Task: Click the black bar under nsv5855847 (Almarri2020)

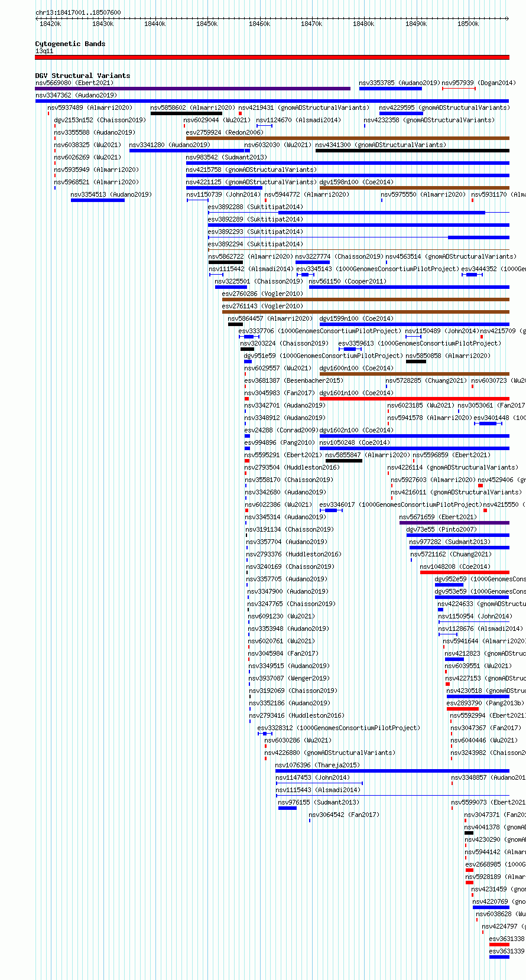Action: 344,461
